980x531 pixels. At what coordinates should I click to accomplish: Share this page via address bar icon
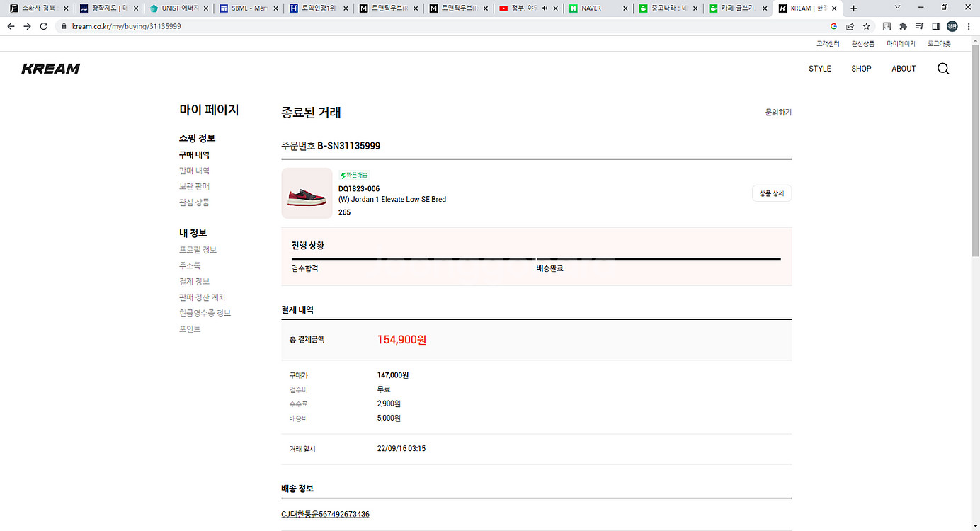point(850,26)
